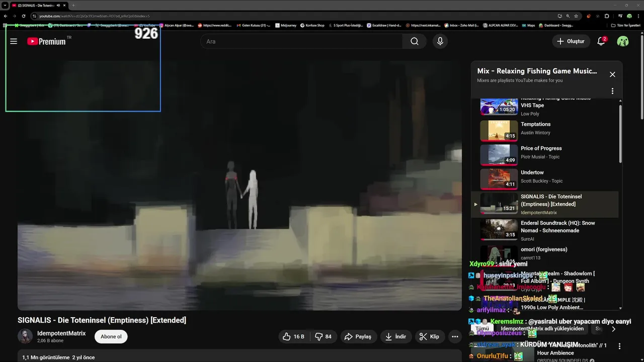Close the Mix playlist panel
Image resolution: width=644 pixels, height=362 pixels.
(x=612, y=74)
